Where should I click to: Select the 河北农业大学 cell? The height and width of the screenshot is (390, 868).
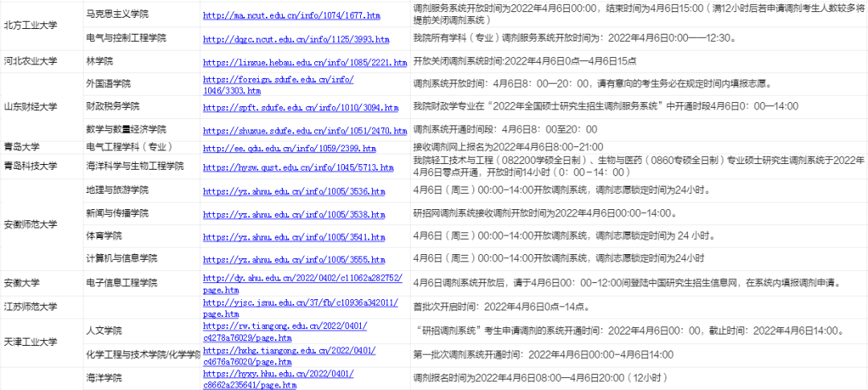[42, 61]
